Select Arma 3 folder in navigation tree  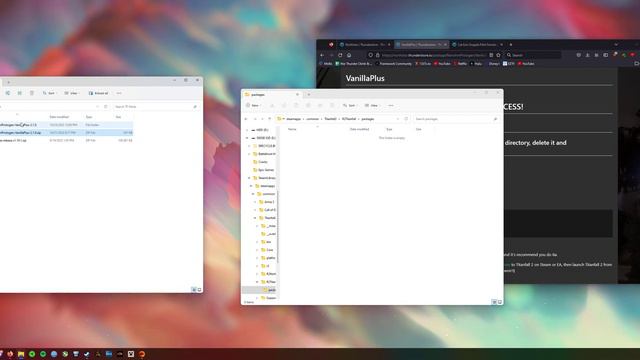[x=267, y=202]
